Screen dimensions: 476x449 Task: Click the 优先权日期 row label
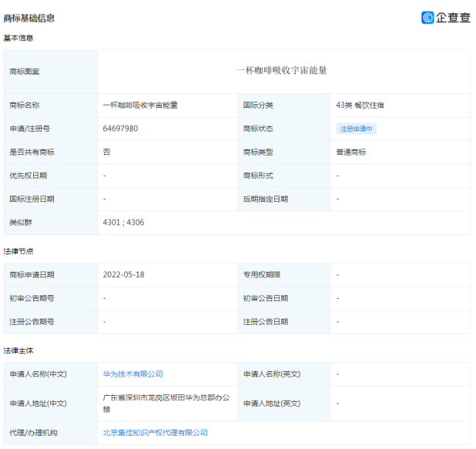pyautogui.click(x=28, y=176)
